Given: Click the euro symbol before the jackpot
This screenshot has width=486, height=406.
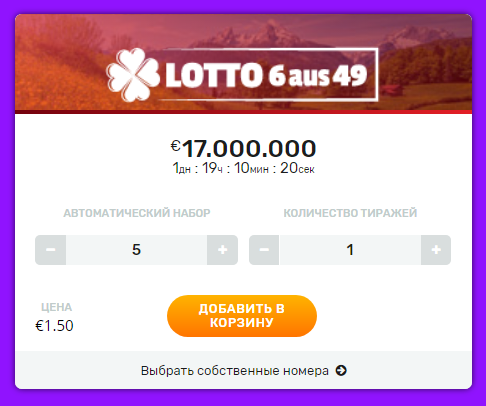Looking at the screenshot, I should click(176, 145).
